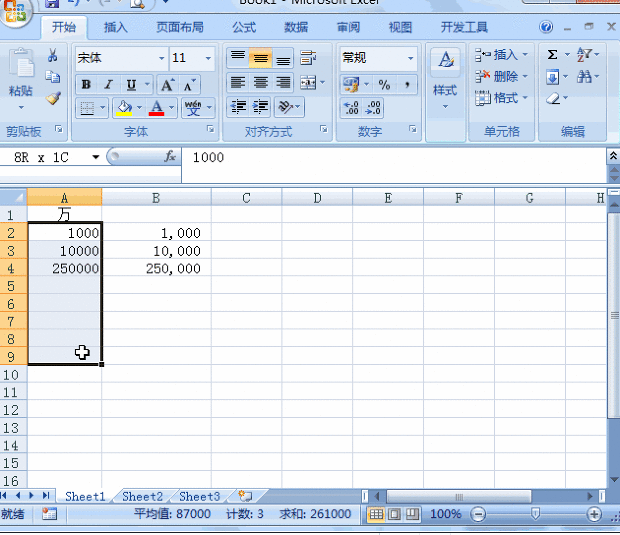Click the zoom slider handle
The image size is (620, 535).
click(535, 514)
